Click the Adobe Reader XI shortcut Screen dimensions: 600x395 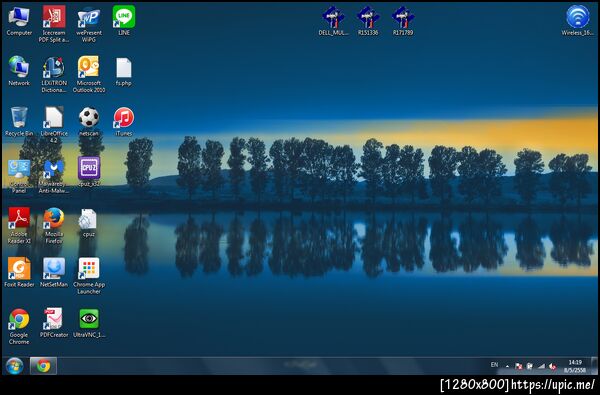[19, 226]
